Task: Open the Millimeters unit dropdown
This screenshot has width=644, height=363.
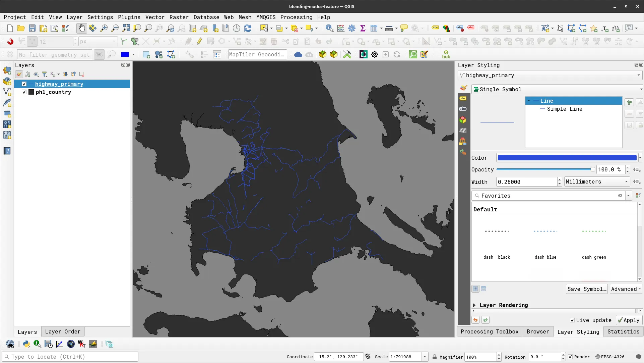Action: tap(597, 182)
